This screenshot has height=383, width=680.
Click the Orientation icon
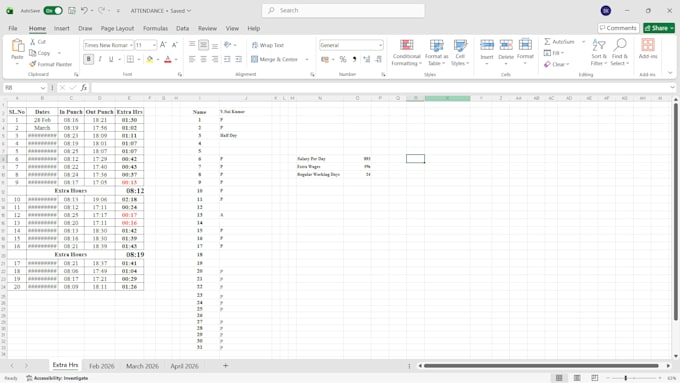(228, 45)
